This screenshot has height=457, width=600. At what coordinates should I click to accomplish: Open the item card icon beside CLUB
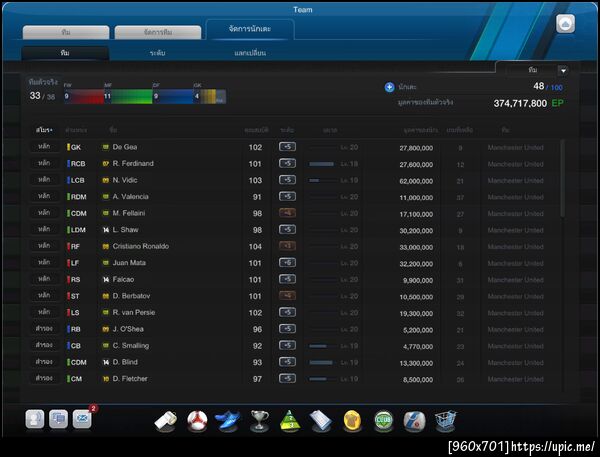click(414, 420)
